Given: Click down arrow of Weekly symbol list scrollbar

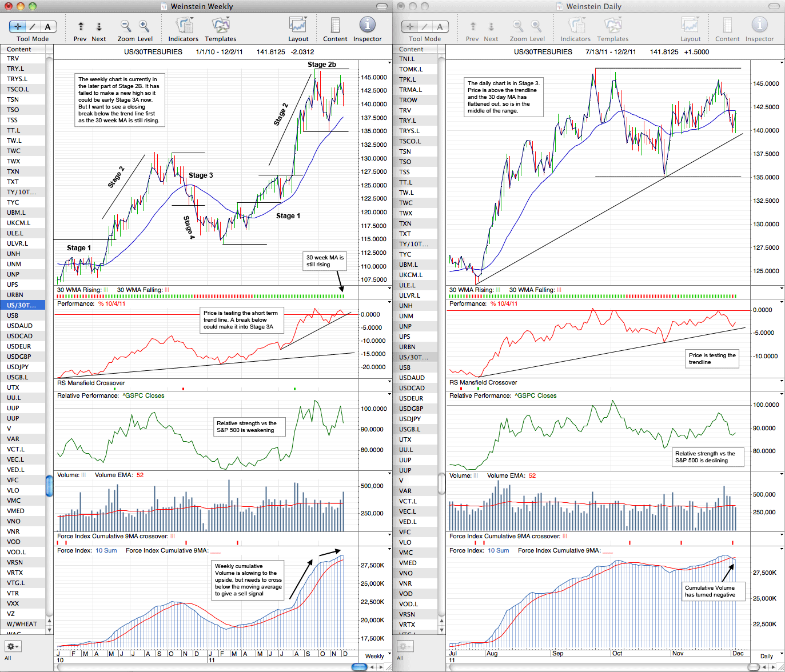Looking at the screenshot, I should (49, 630).
